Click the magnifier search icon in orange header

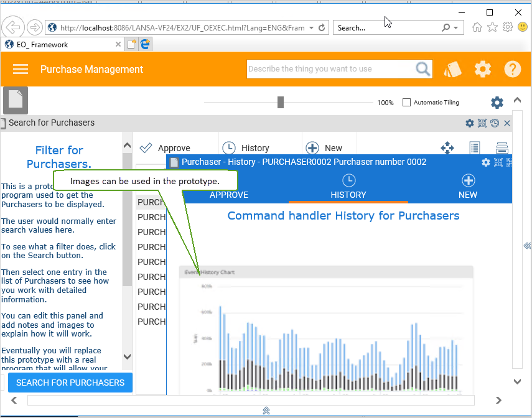point(423,69)
